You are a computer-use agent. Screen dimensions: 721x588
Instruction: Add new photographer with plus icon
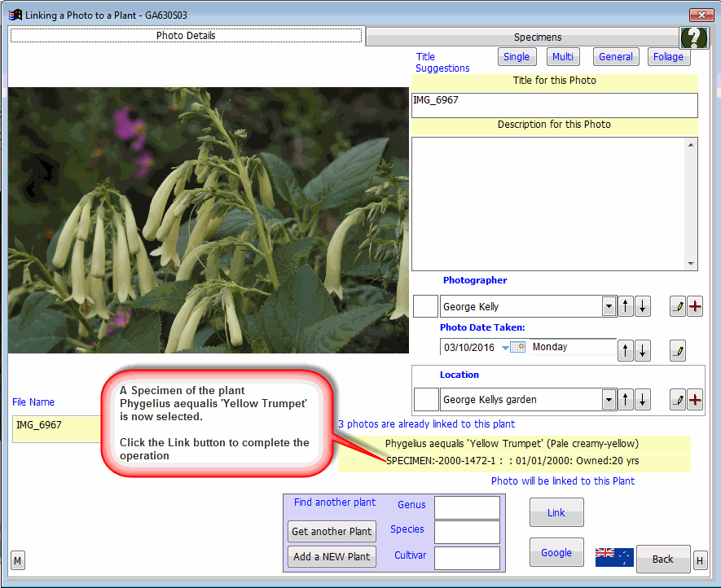695,307
